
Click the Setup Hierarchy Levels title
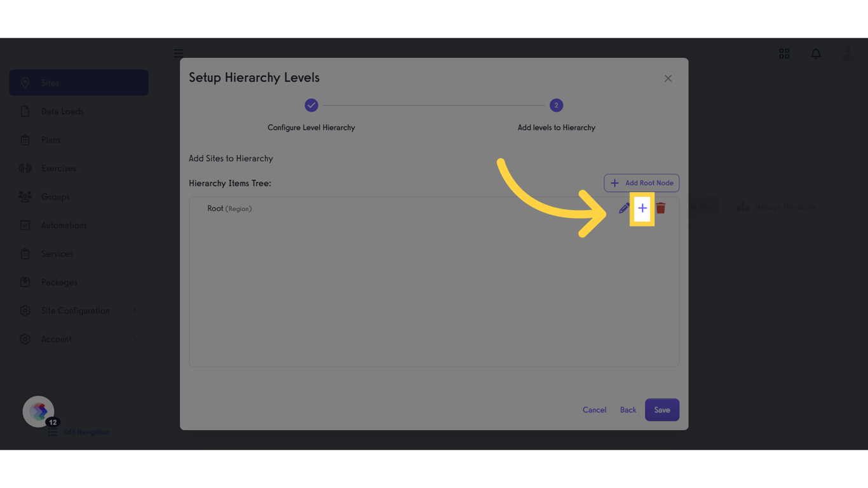(254, 78)
